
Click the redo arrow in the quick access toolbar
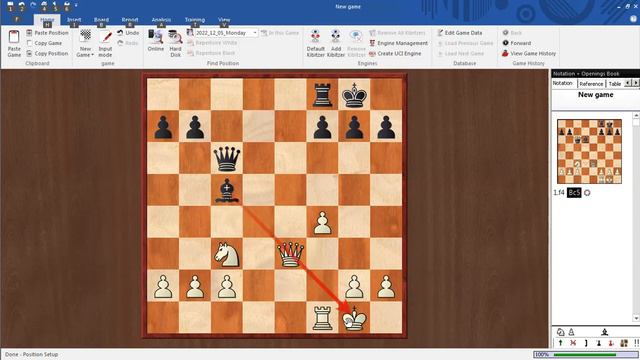pos(33,5)
